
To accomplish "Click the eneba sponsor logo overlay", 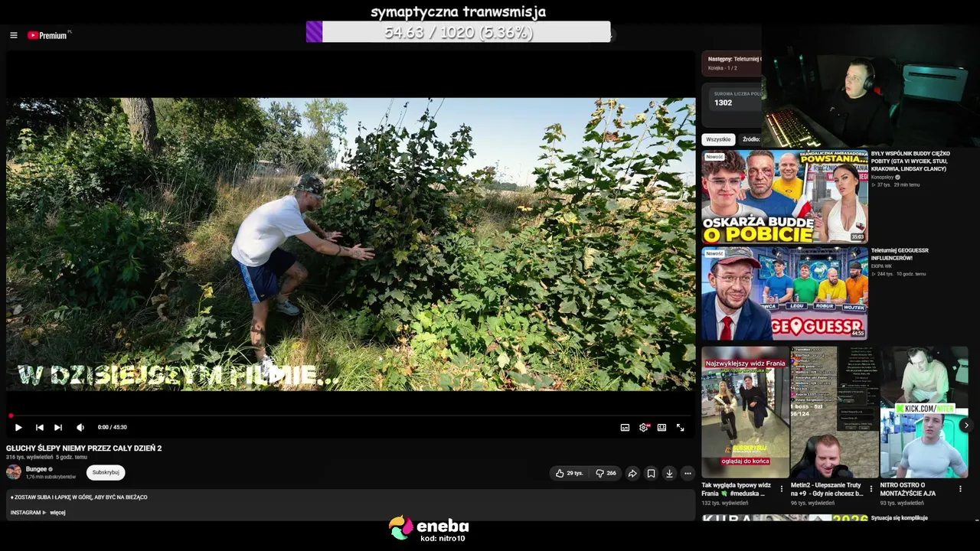I will (x=429, y=529).
